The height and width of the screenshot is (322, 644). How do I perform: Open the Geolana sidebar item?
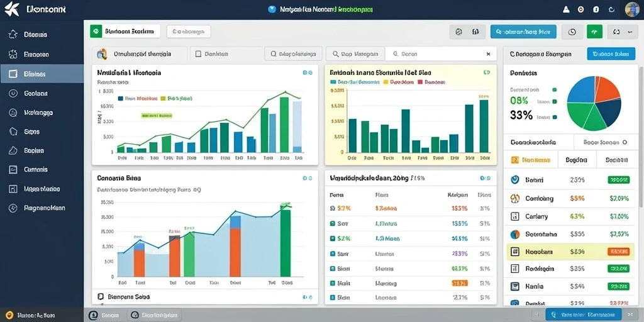click(x=42, y=93)
